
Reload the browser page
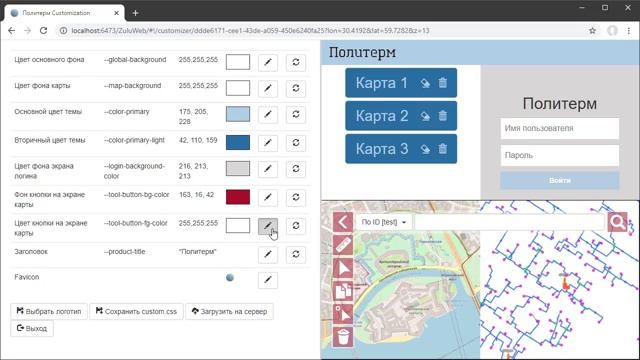pos(44,31)
